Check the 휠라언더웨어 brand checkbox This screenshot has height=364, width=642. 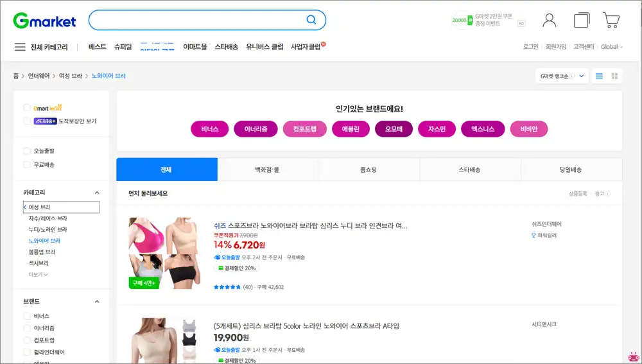27,352
